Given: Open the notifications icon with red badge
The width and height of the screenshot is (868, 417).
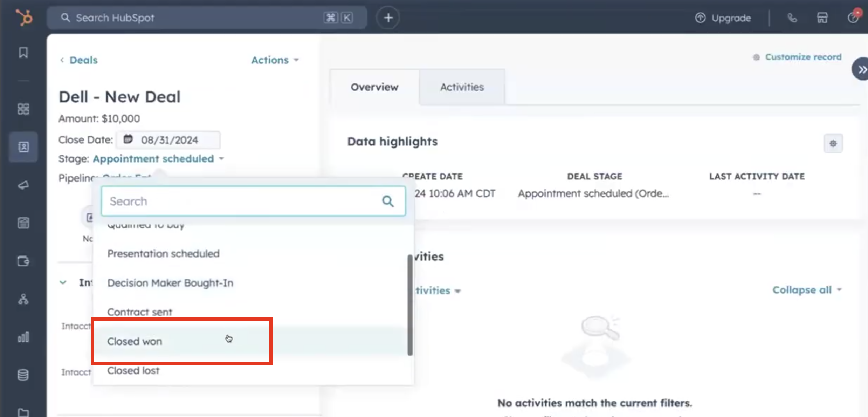Looking at the screenshot, I should pyautogui.click(x=854, y=16).
